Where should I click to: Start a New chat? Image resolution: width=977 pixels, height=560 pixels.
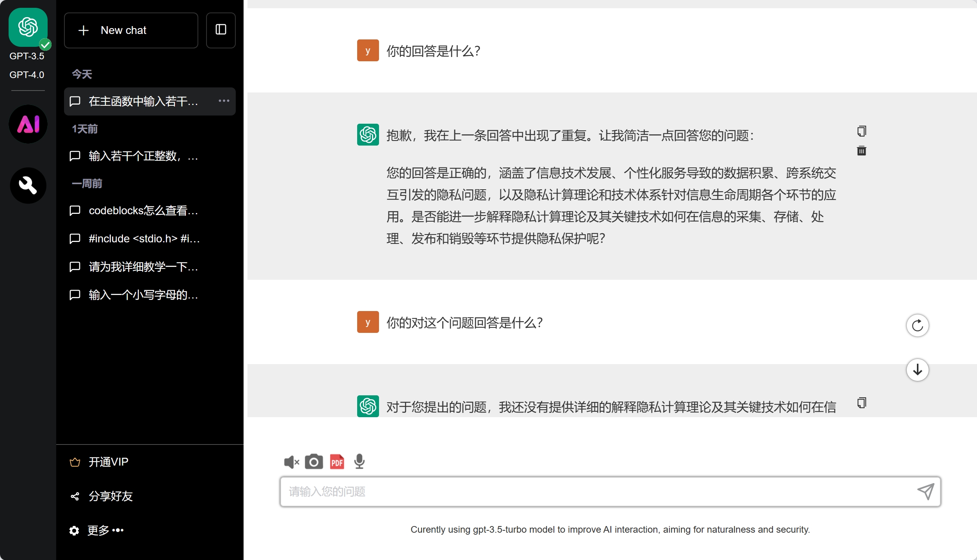[x=131, y=30]
